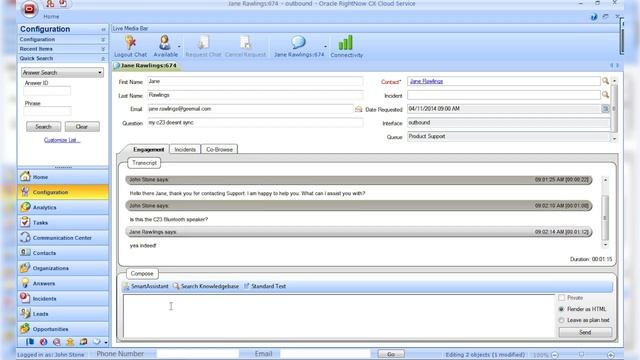Image resolution: width=640 pixels, height=360 pixels.
Task: Click the Question field
Action: (255, 122)
